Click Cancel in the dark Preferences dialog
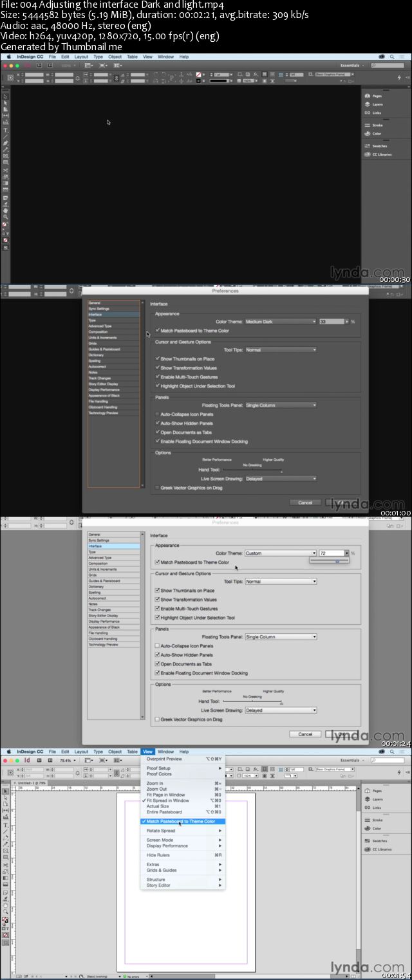The height and width of the screenshot is (980, 412). (305, 503)
